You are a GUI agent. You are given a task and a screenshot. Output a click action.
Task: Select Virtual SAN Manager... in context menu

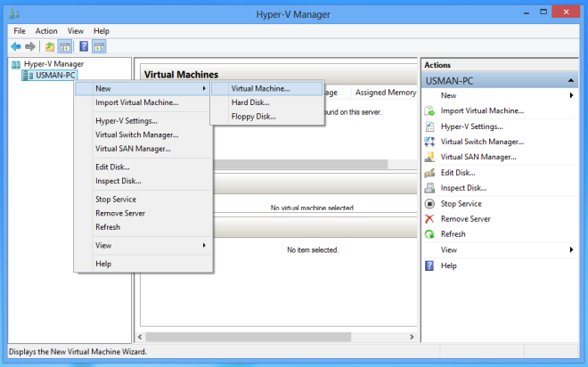click(143, 149)
